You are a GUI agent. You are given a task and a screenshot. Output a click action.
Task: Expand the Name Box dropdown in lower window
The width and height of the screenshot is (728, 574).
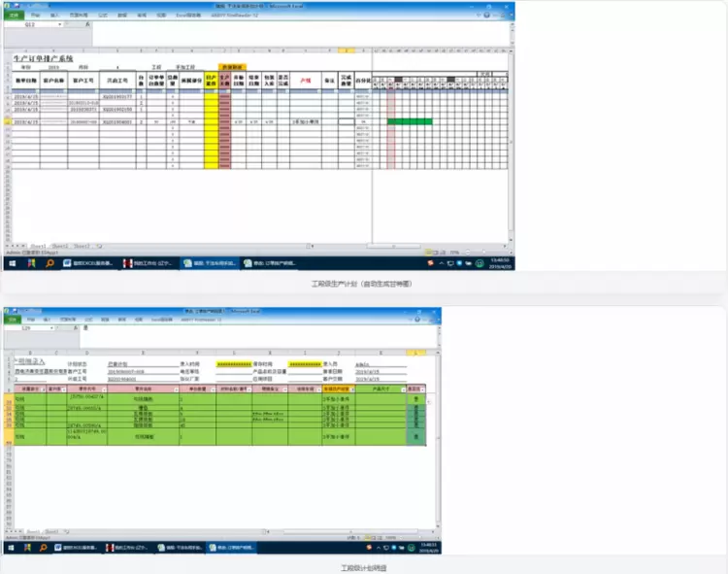click(x=51, y=328)
